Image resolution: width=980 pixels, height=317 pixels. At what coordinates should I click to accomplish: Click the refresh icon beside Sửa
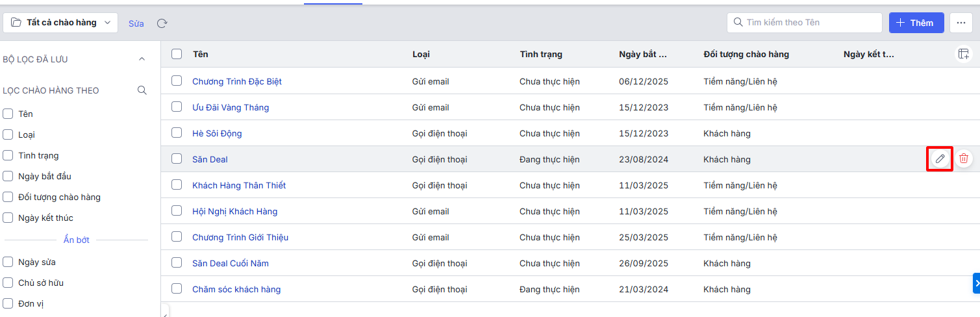[x=162, y=23]
